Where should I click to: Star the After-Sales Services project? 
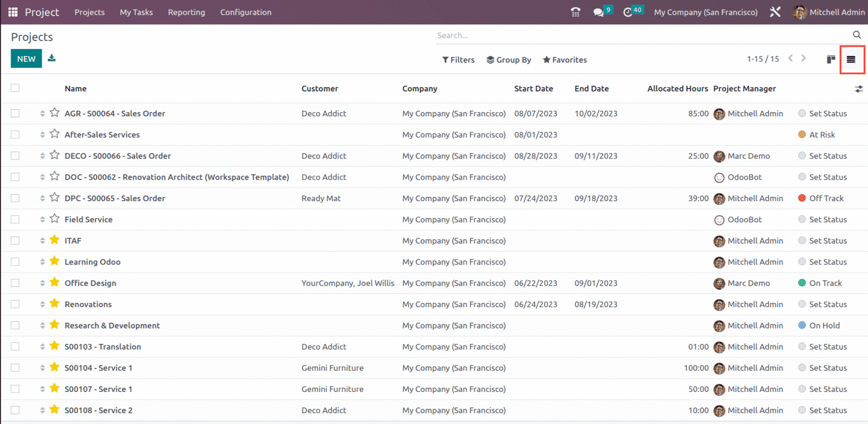click(x=54, y=134)
